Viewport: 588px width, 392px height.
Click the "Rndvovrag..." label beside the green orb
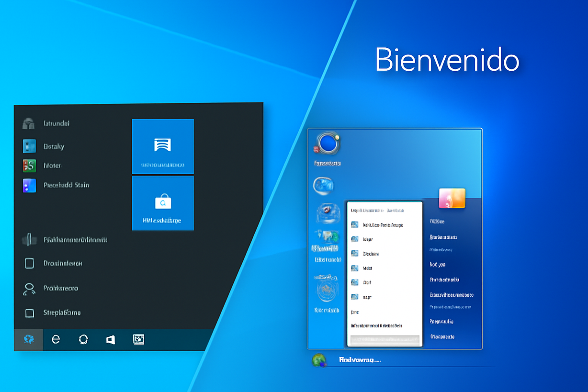click(360, 359)
